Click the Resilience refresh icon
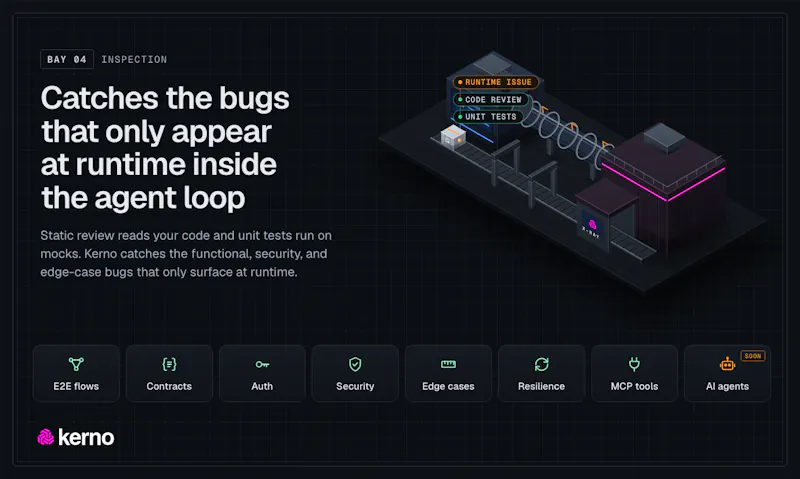The image size is (800, 479). click(x=541, y=364)
